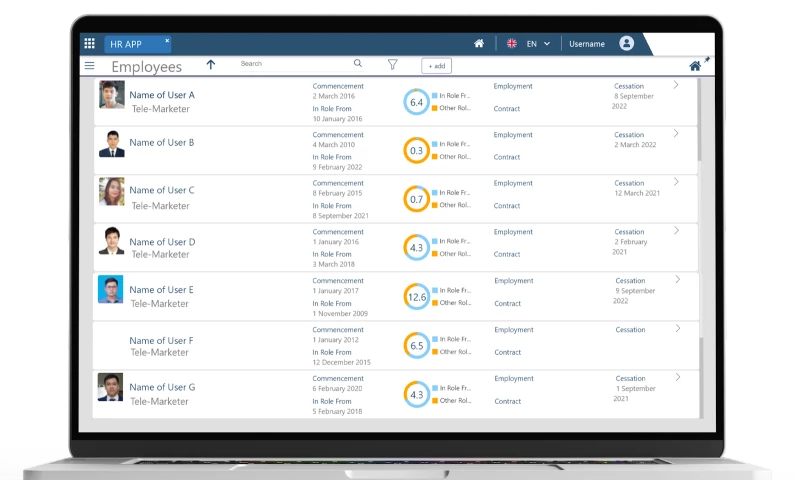Screen dimensions: 800x480
Task: Expand Name of User C row chevron
Action: click(676, 182)
